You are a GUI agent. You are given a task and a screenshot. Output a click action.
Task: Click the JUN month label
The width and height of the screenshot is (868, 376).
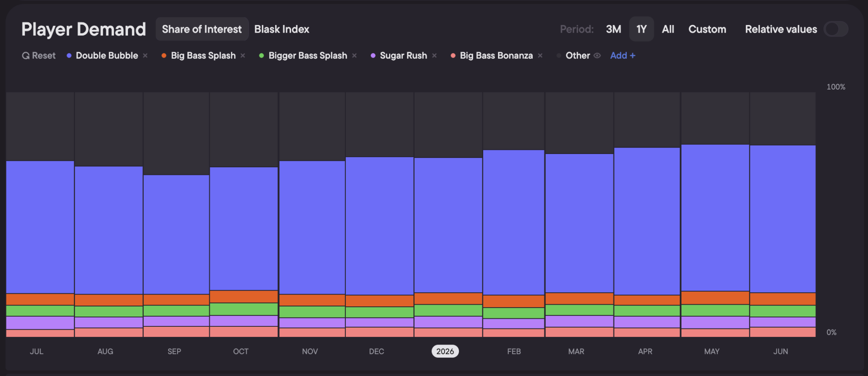point(781,351)
